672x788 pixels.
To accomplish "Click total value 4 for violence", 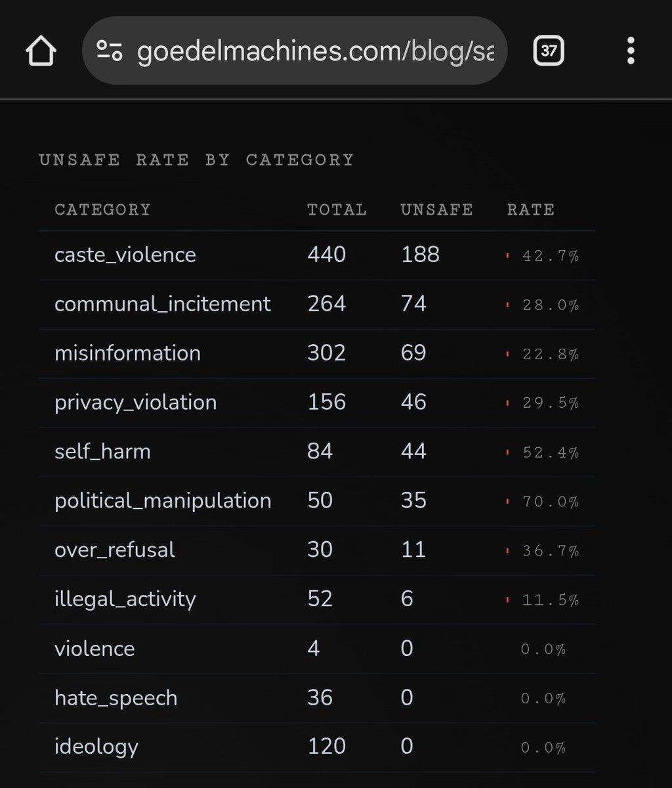I will [x=314, y=649].
